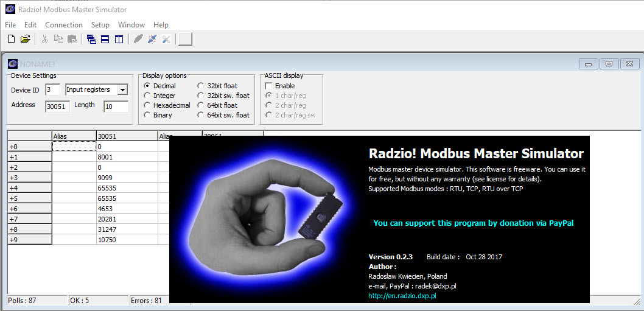Image resolution: width=644 pixels, height=311 pixels.
Task: Click the PayPal donation text
Action: click(x=473, y=223)
